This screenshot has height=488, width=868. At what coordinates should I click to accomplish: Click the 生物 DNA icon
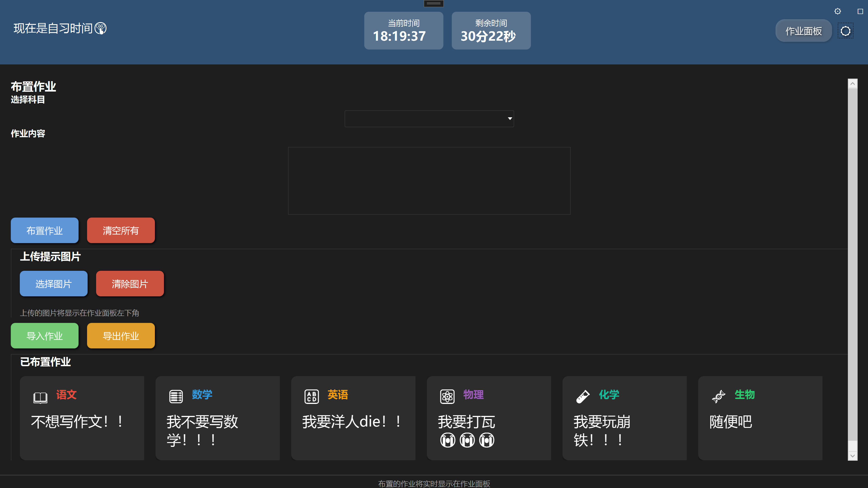(x=718, y=396)
